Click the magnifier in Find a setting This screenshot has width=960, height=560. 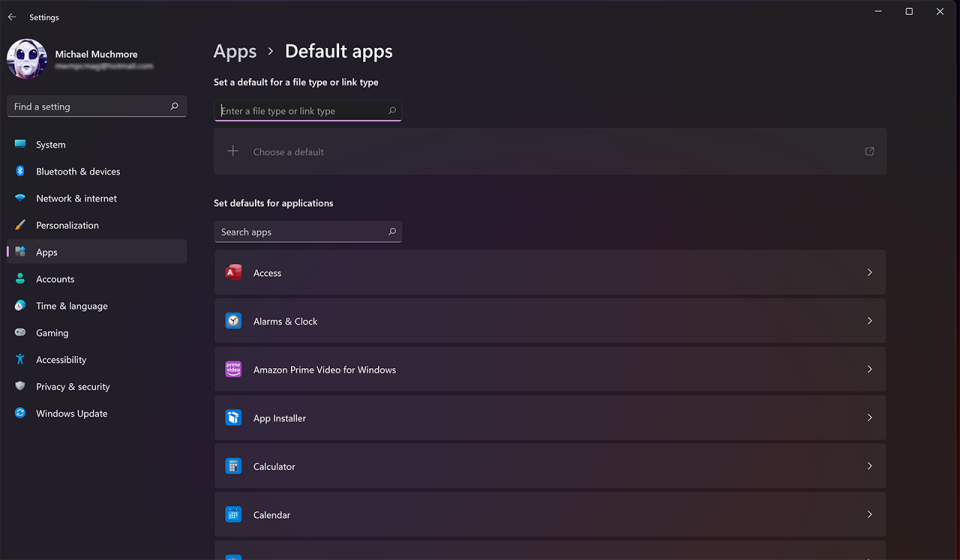coord(174,106)
